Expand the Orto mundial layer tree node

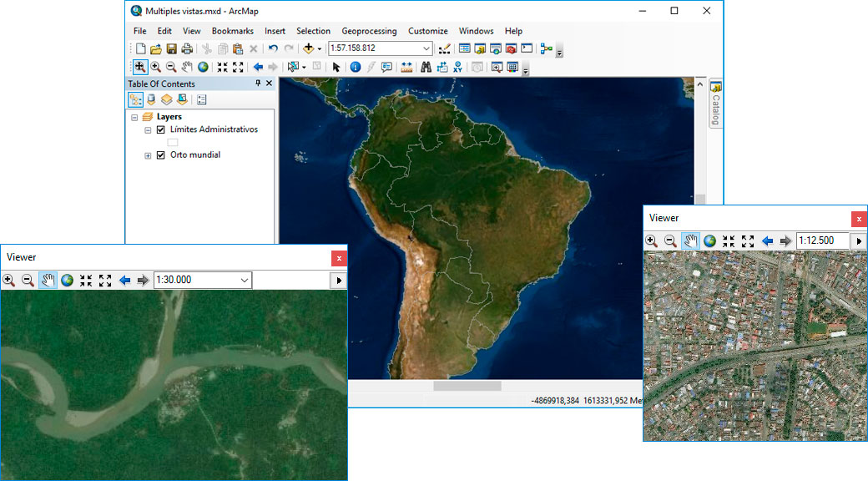pyautogui.click(x=148, y=154)
